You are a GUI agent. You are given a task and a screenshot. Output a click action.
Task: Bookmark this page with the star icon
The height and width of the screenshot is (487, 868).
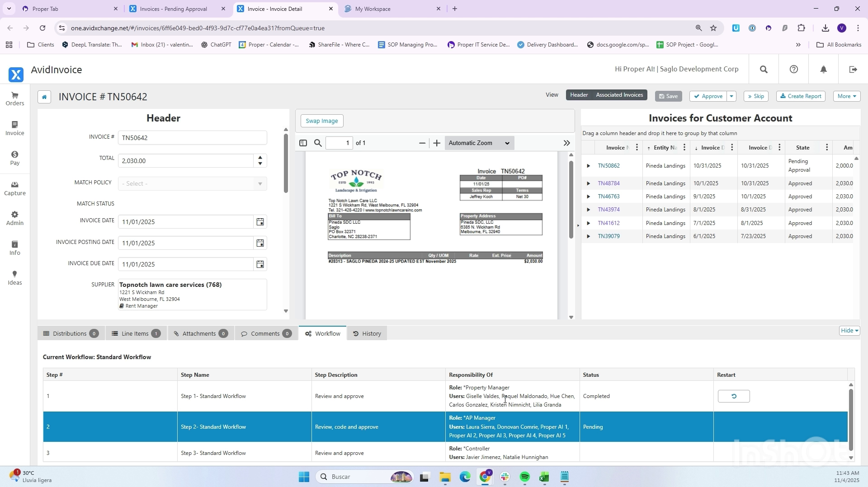click(713, 28)
